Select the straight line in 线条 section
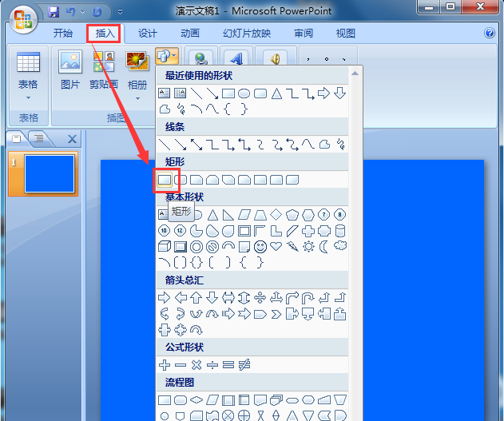Screen dimensions: 504x421 pos(165,145)
